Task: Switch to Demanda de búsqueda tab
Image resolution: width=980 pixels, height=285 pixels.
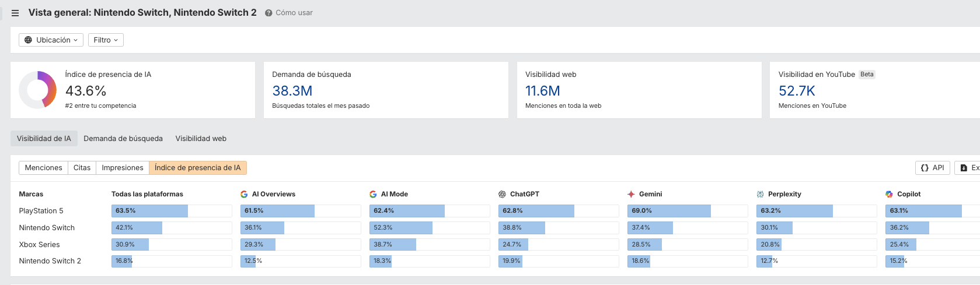Action: coord(123,139)
